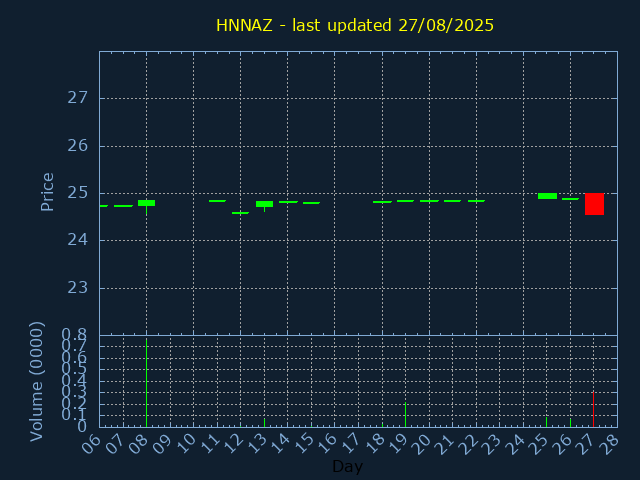Image resolution: width=640 pixels, height=480 pixels.
Task: Select the flat green candle on day 22
Action: (476, 201)
